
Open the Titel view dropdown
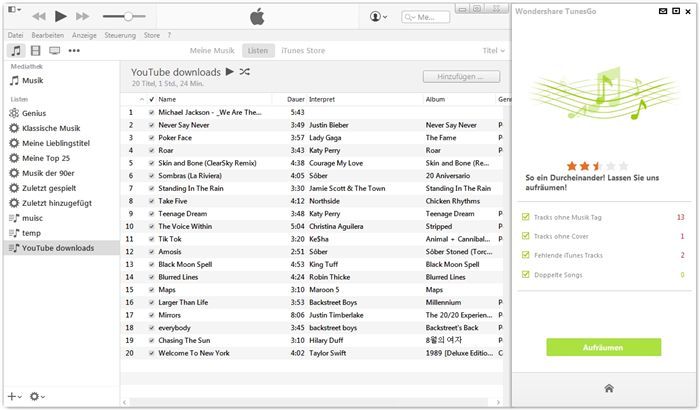click(x=493, y=50)
